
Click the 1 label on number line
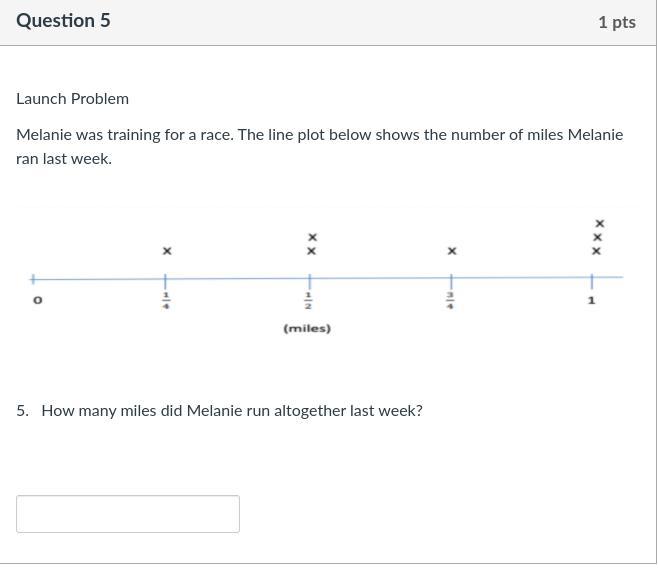click(591, 300)
